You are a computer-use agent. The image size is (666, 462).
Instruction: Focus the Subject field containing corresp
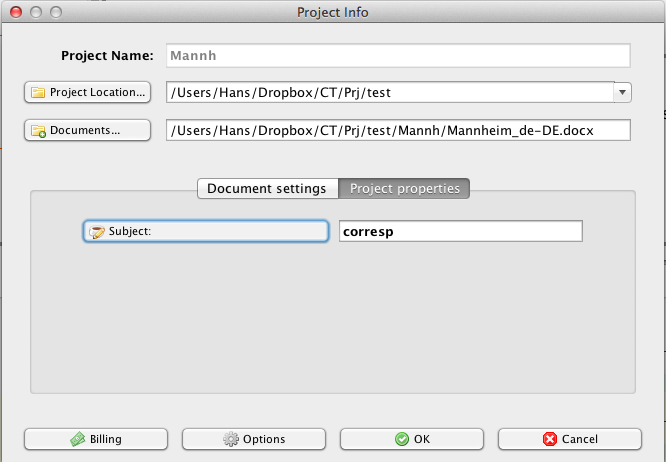[x=459, y=231]
